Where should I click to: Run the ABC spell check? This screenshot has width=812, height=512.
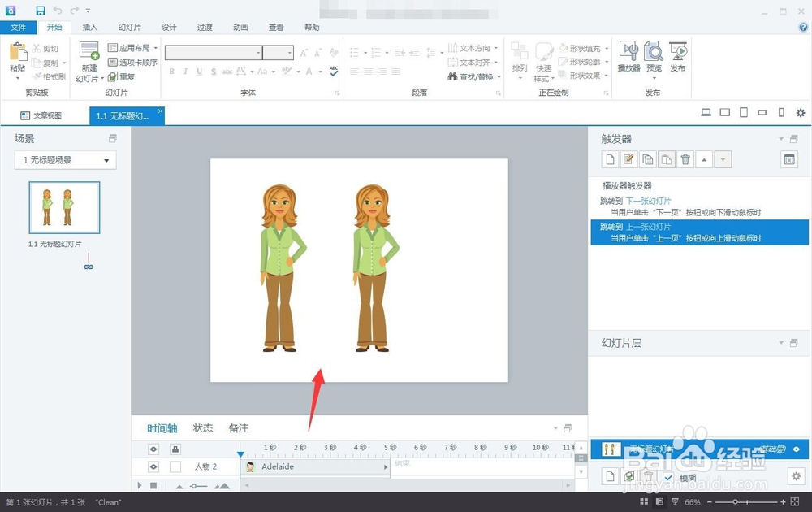click(334, 71)
